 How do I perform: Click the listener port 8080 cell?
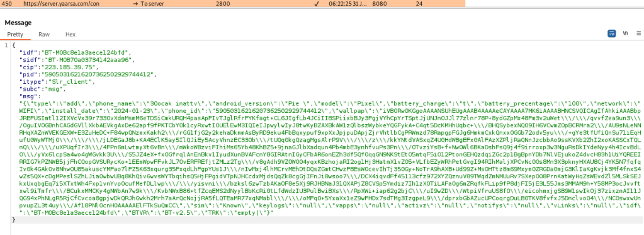pyautogui.click(x=379, y=4)
